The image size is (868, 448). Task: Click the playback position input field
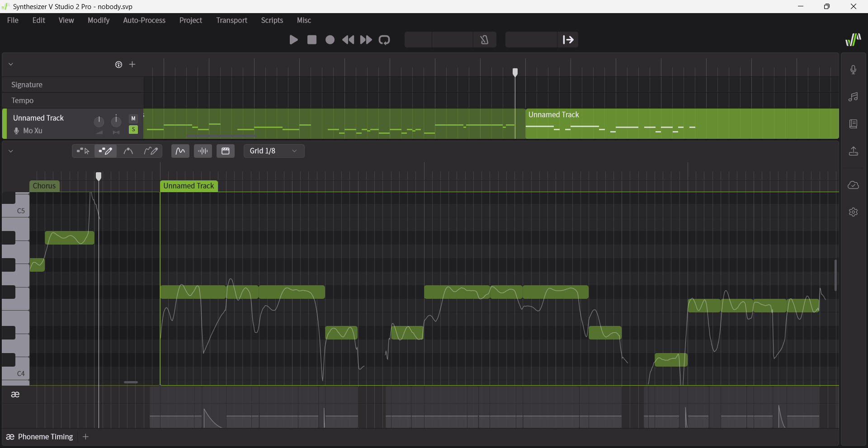(531, 40)
